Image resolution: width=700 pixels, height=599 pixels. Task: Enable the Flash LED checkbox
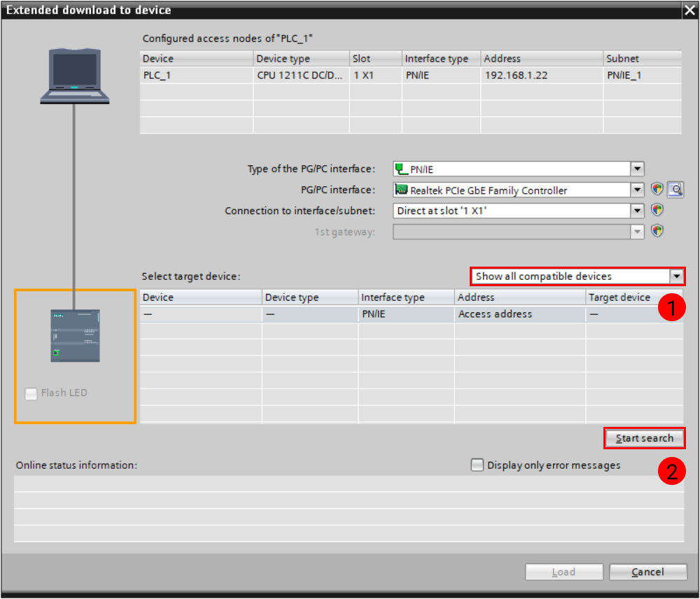pos(31,393)
